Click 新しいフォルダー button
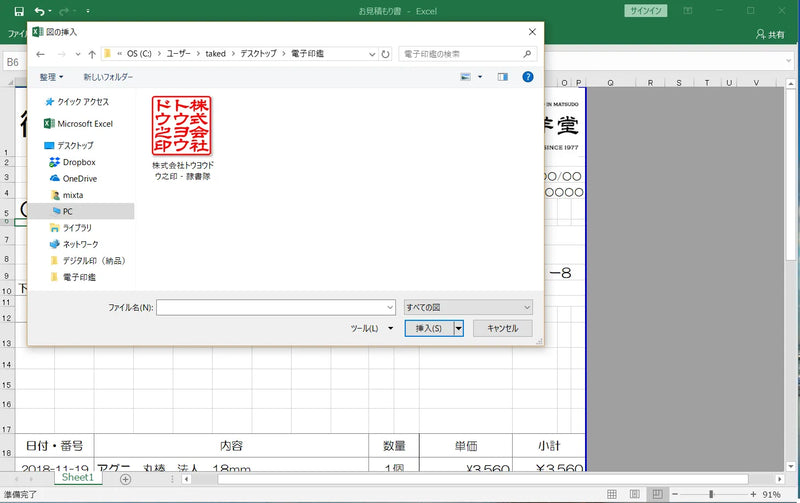 [108, 77]
